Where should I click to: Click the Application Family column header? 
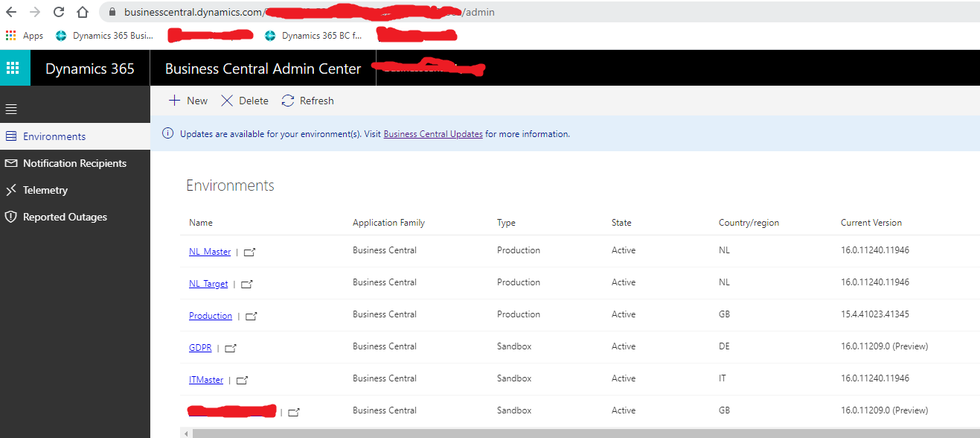388,223
